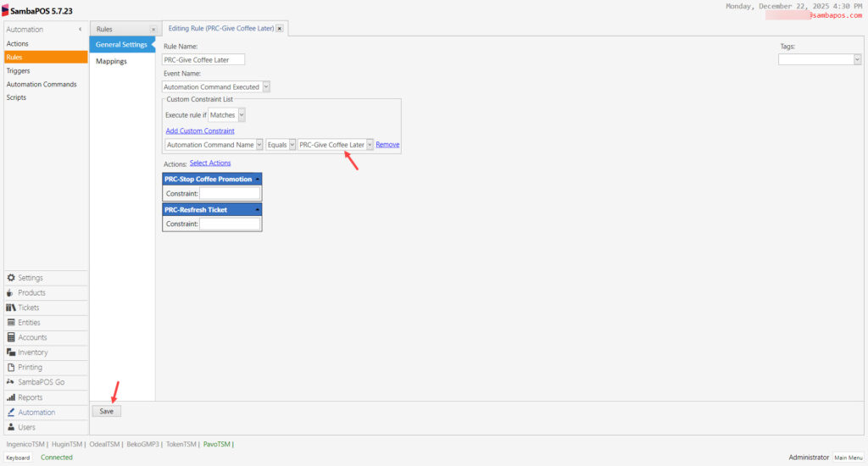This screenshot has width=868, height=466.
Task: Expand the Event Name dropdown
Action: (x=266, y=86)
